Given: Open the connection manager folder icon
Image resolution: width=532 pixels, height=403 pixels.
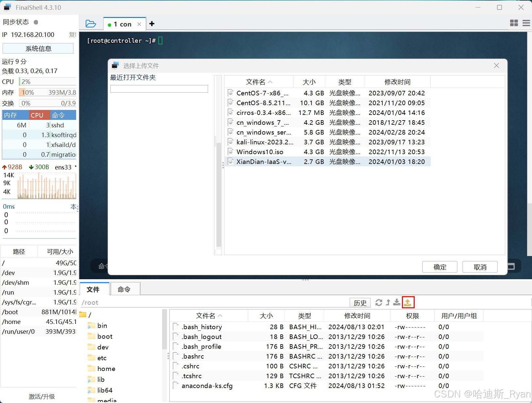Looking at the screenshot, I should pos(91,24).
